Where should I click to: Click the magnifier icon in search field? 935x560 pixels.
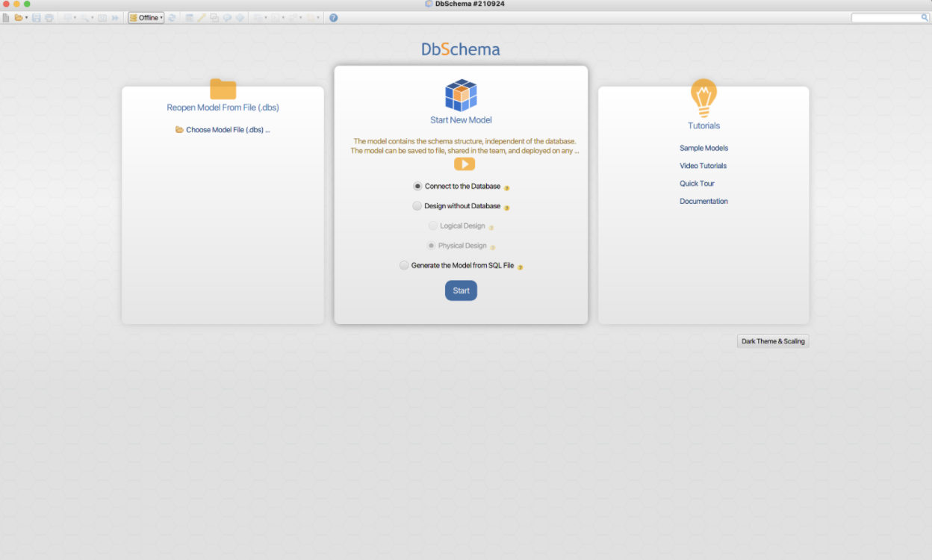[925, 18]
